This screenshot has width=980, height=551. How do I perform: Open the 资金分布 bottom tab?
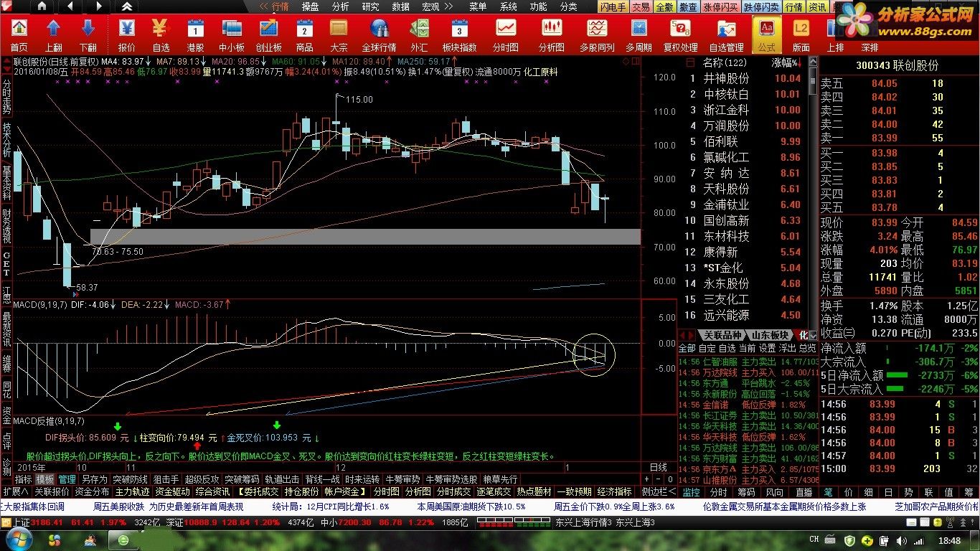[x=92, y=491]
